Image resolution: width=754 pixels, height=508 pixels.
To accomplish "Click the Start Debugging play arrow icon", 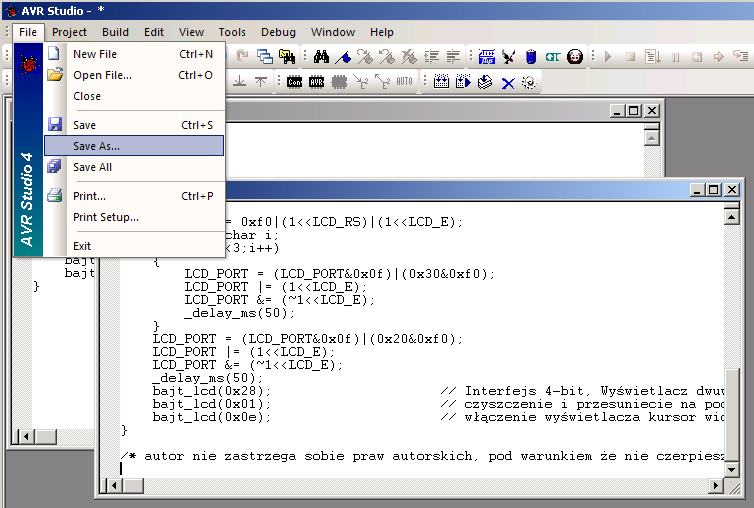I will (x=607, y=56).
